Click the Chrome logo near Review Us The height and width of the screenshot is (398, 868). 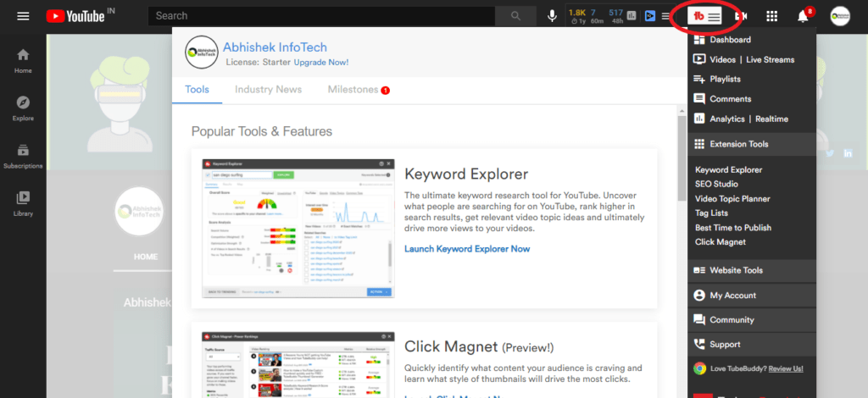[699, 368]
